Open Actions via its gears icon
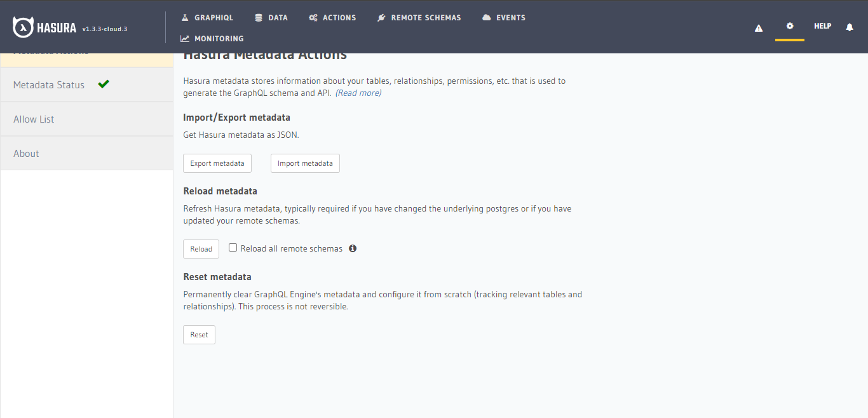 [313, 17]
